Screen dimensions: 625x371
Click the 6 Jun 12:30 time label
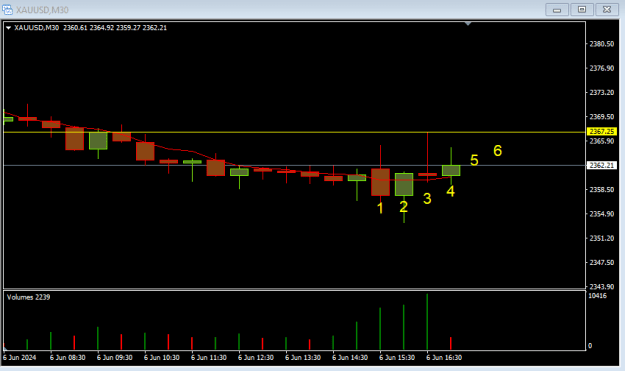coord(256,357)
